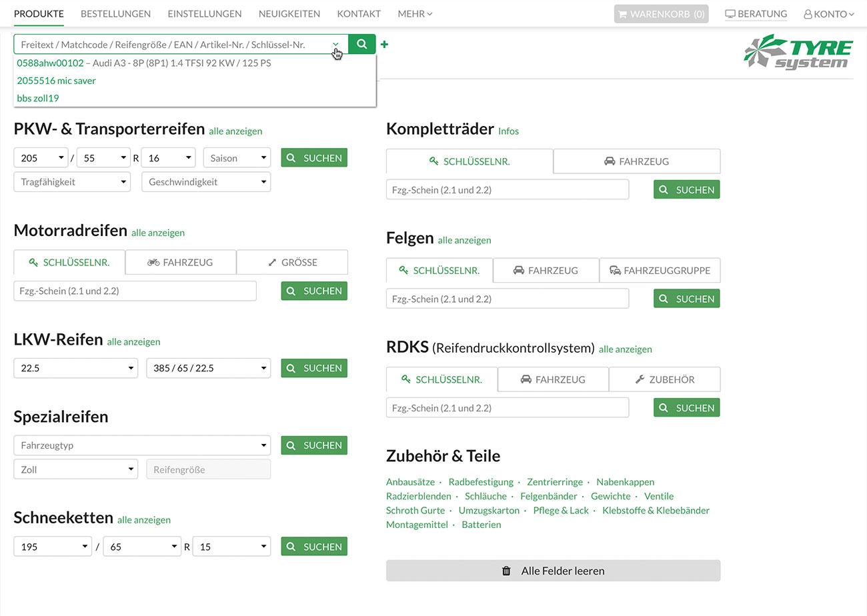The width and height of the screenshot is (867, 616).
Task: Expand the Fahrzeugtyp dropdown under Spezialreifen
Action: (x=141, y=445)
